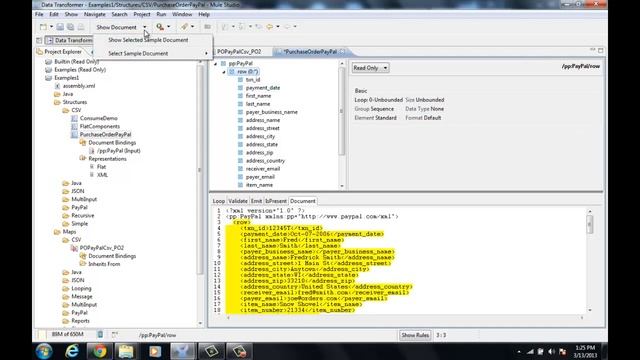Select the Project Explorer tab
The image size is (640, 360).
tap(63, 52)
